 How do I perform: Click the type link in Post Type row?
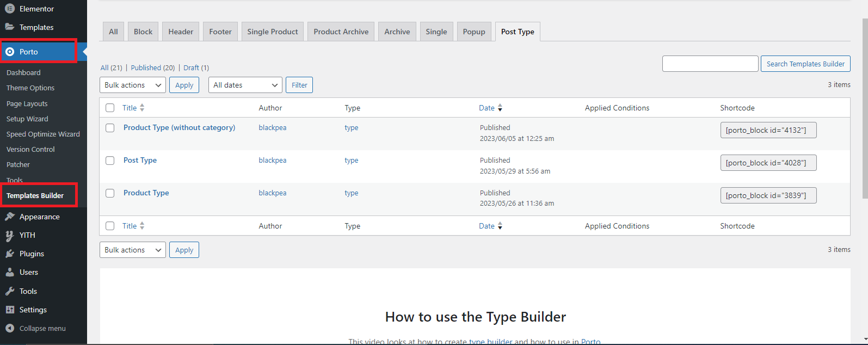point(352,160)
